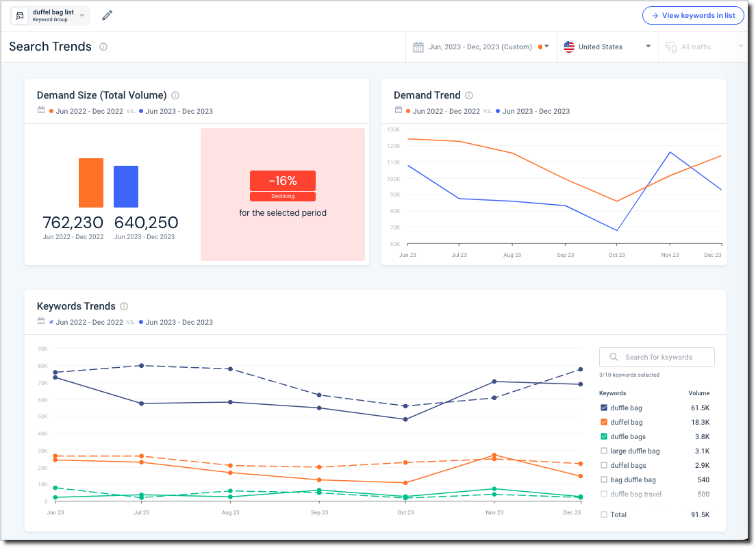
Task: Click the calendar icon in Demand Trend header
Action: coord(399,110)
